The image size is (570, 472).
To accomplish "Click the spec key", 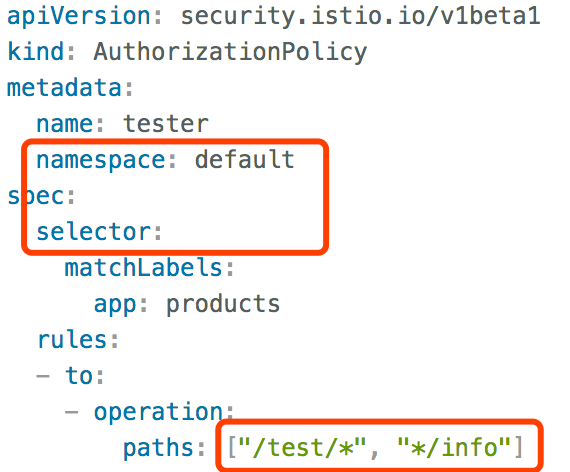I will (x=36, y=197).
